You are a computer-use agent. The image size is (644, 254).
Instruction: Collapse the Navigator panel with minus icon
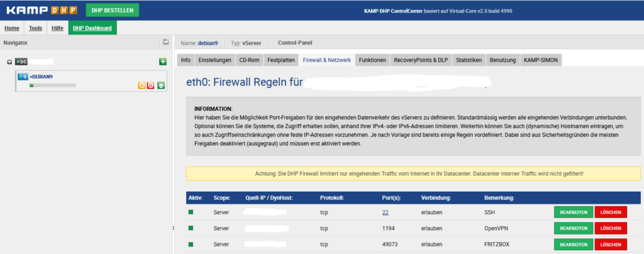click(165, 43)
